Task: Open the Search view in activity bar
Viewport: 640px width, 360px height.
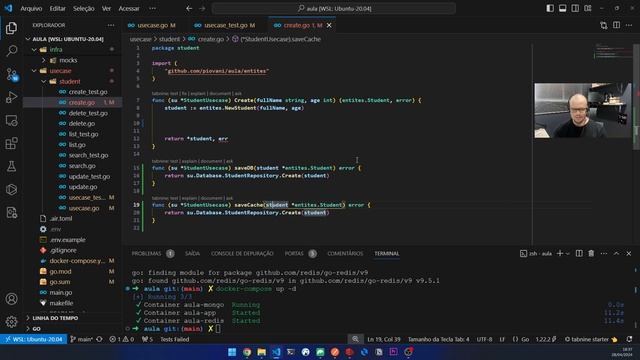Action: [11, 51]
